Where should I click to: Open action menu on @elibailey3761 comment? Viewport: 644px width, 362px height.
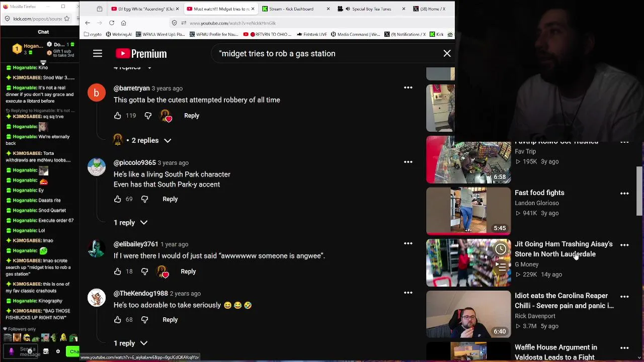point(408,243)
